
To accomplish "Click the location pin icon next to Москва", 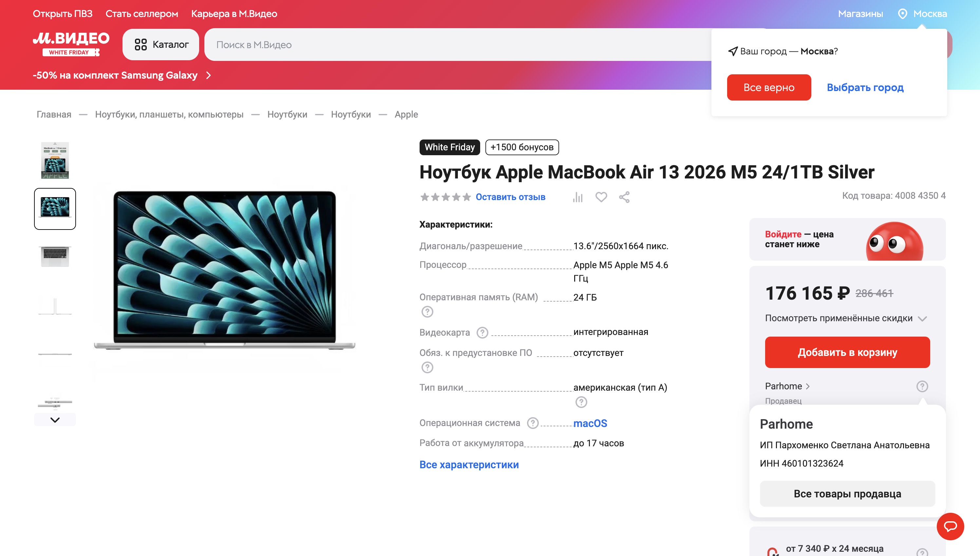I will pos(902,14).
